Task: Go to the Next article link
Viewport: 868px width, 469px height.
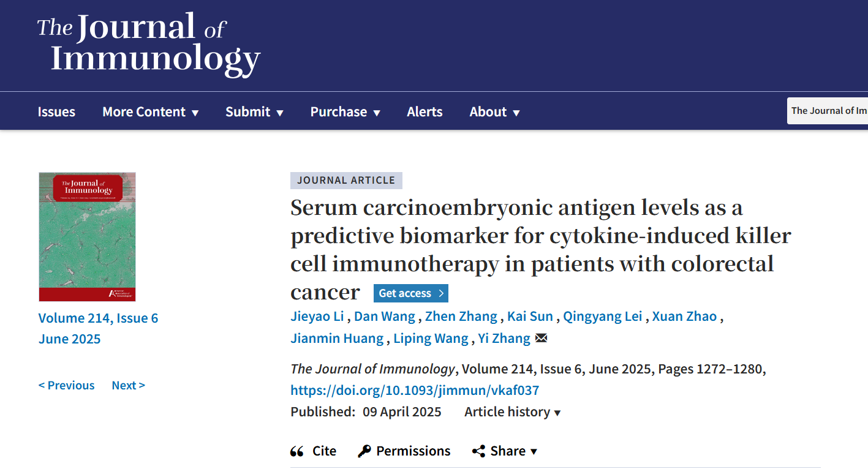Action: (128, 385)
